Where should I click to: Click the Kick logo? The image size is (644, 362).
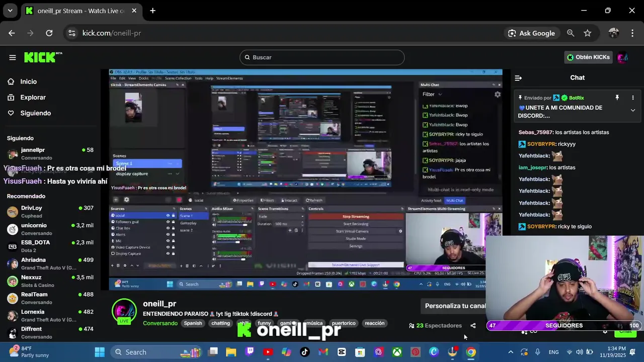point(43,57)
